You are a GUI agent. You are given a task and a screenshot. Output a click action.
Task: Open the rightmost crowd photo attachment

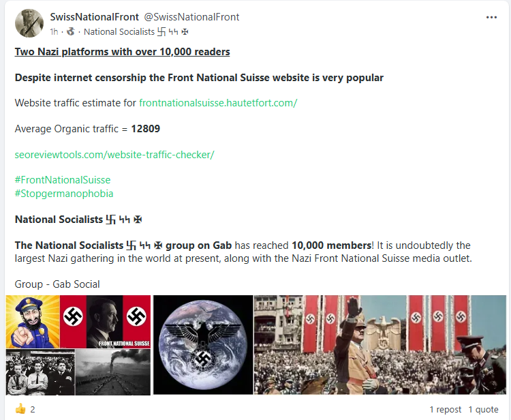pyautogui.click(x=380, y=345)
